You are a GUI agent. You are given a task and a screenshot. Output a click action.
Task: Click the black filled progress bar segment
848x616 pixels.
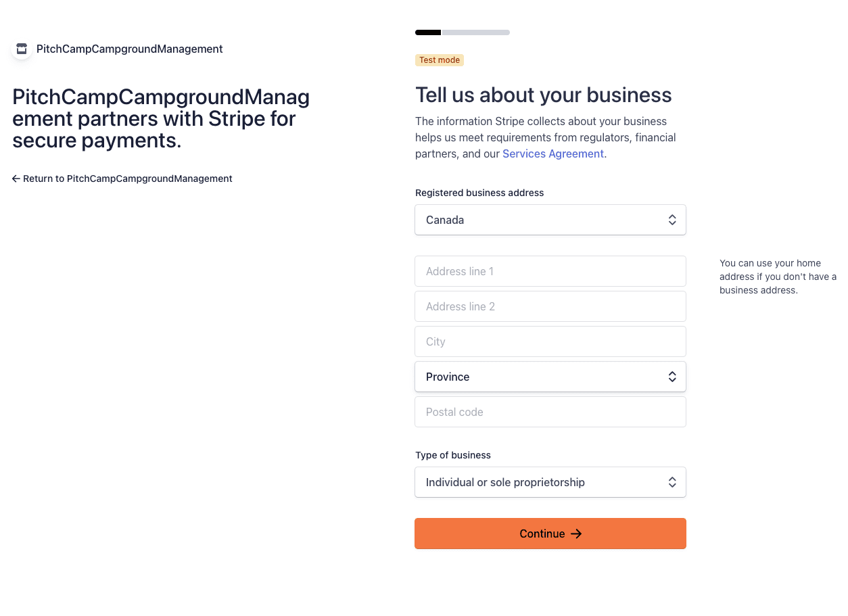pos(428,32)
